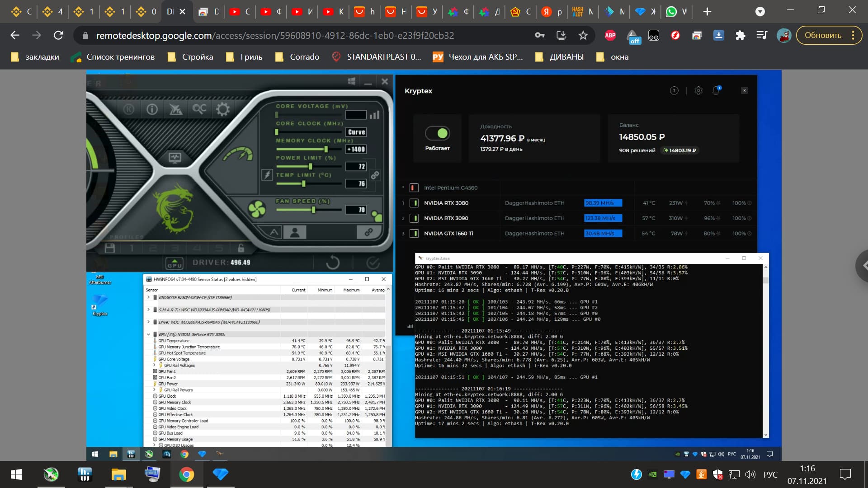
Task: Launch the OC Scanner in Afterburner
Action: click(x=199, y=109)
